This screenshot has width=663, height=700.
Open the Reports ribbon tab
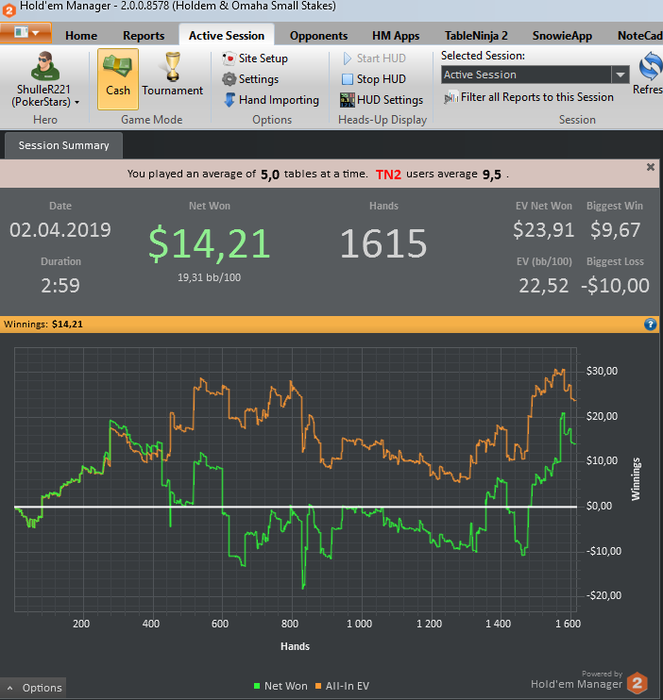click(144, 36)
